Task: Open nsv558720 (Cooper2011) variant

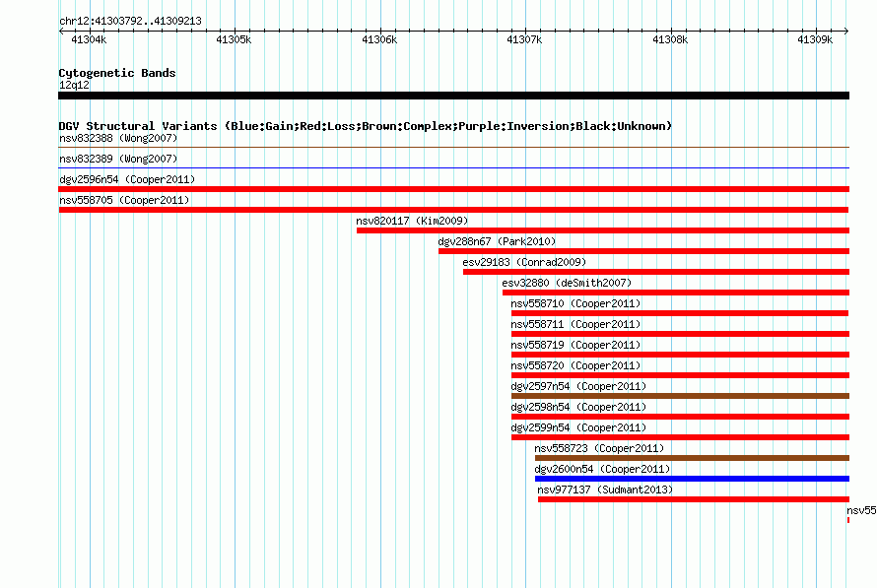Action: (575, 365)
